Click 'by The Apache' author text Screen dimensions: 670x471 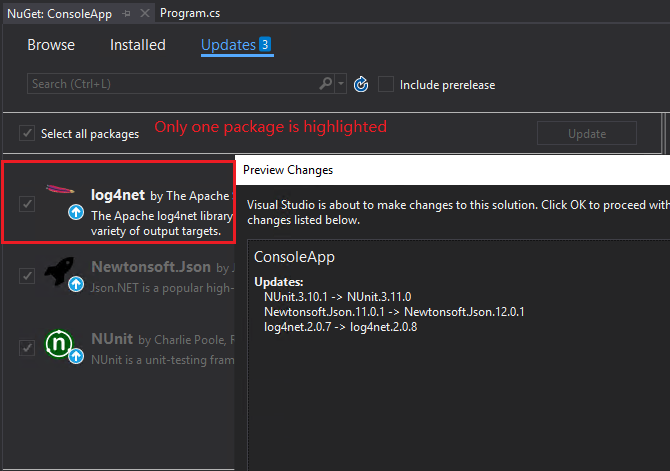point(190,196)
